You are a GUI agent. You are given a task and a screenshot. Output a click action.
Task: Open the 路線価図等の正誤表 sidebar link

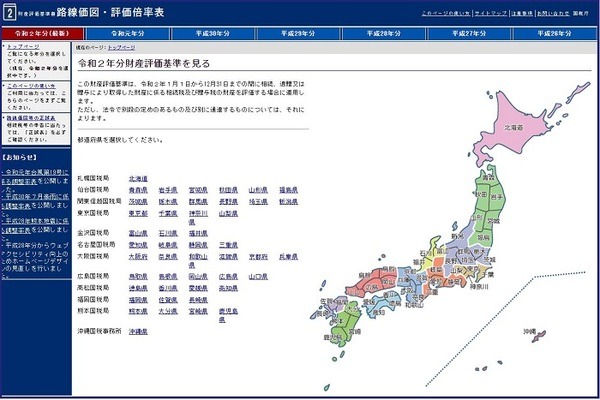(31, 118)
